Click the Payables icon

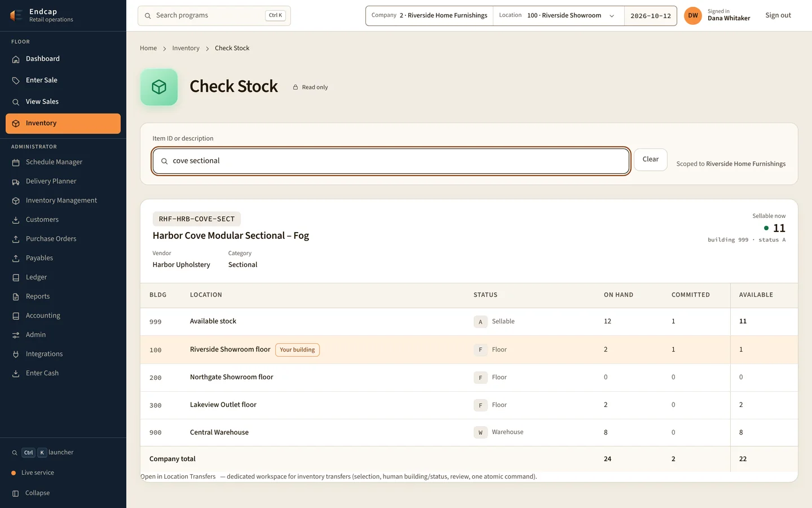pos(16,259)
